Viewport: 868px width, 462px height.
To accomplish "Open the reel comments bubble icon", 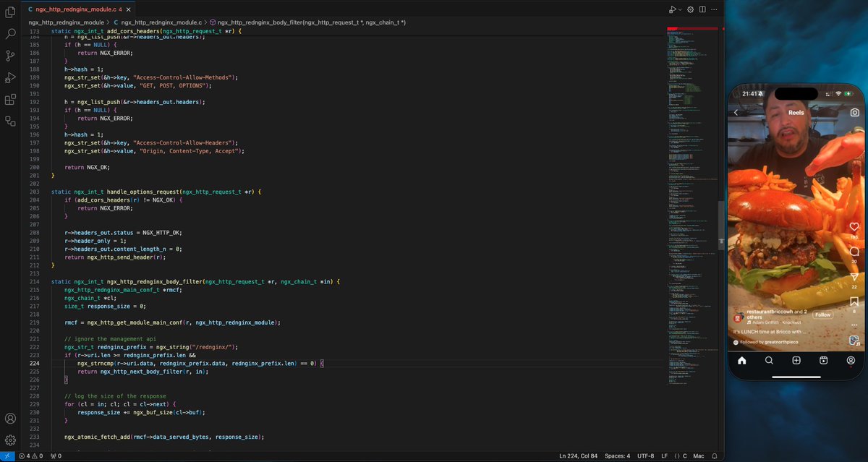I will [x=854, y=252].
